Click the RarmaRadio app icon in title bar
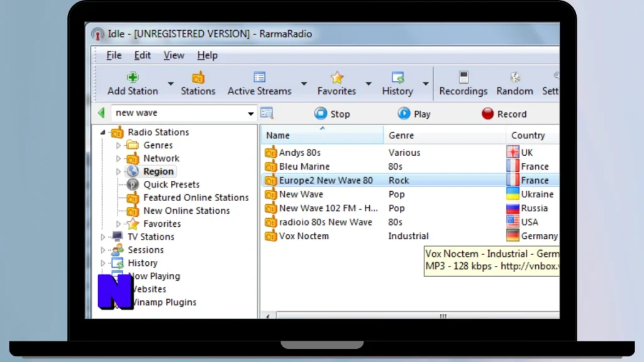Screen dimensions: 644x362 (97, 34)
